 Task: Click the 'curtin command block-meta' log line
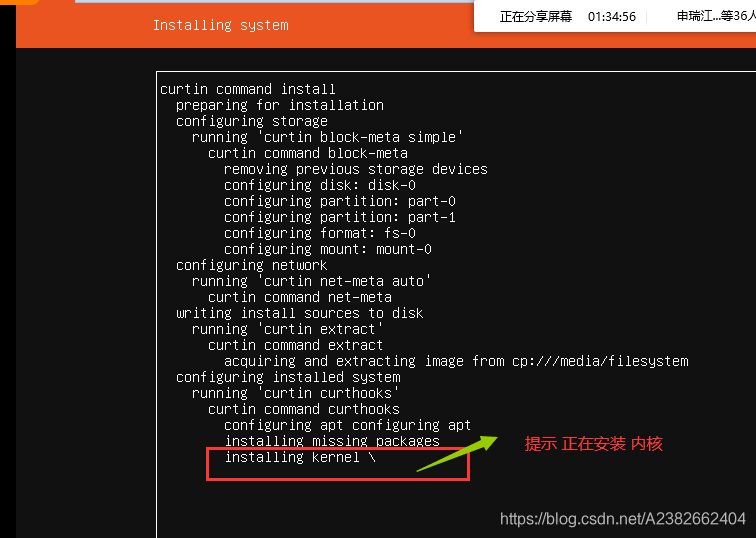pos(308,153)
